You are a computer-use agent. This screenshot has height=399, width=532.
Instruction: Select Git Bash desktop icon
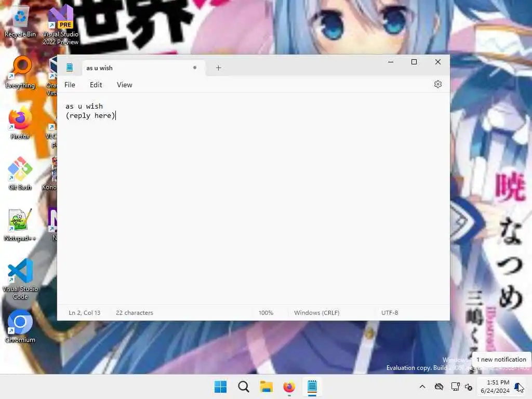coord(20,174)
